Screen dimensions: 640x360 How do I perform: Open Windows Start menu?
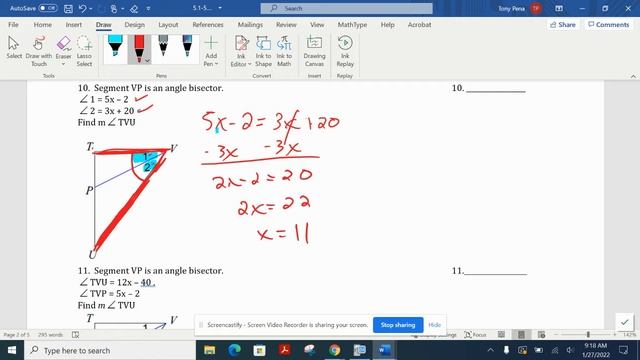(12, 350)
